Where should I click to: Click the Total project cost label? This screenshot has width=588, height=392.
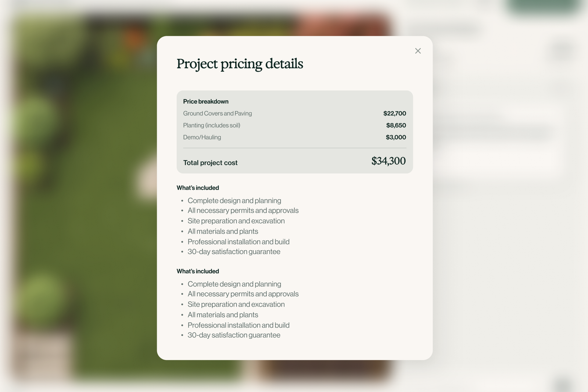(x=210, y=163)
